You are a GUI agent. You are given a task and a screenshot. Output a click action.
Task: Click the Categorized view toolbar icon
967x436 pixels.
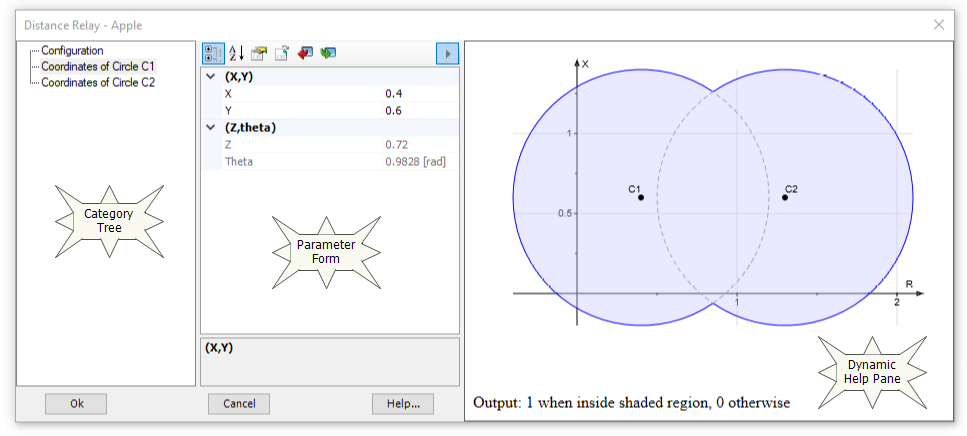click(x=213, y=53)
